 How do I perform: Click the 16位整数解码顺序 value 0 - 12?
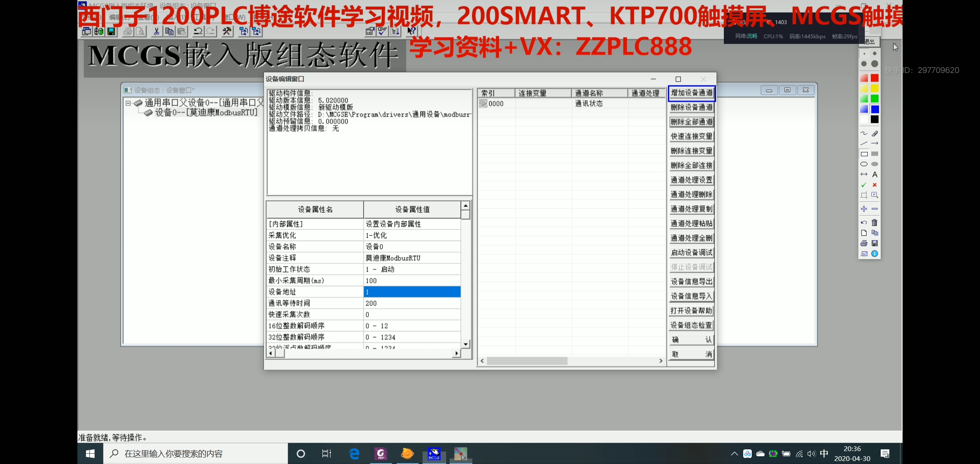(412, 326)
